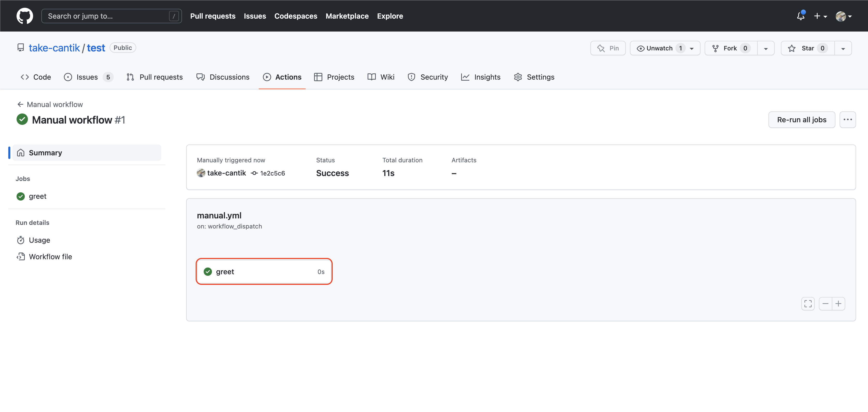Open the Unwatch options dropdown

tap(691, 48)
